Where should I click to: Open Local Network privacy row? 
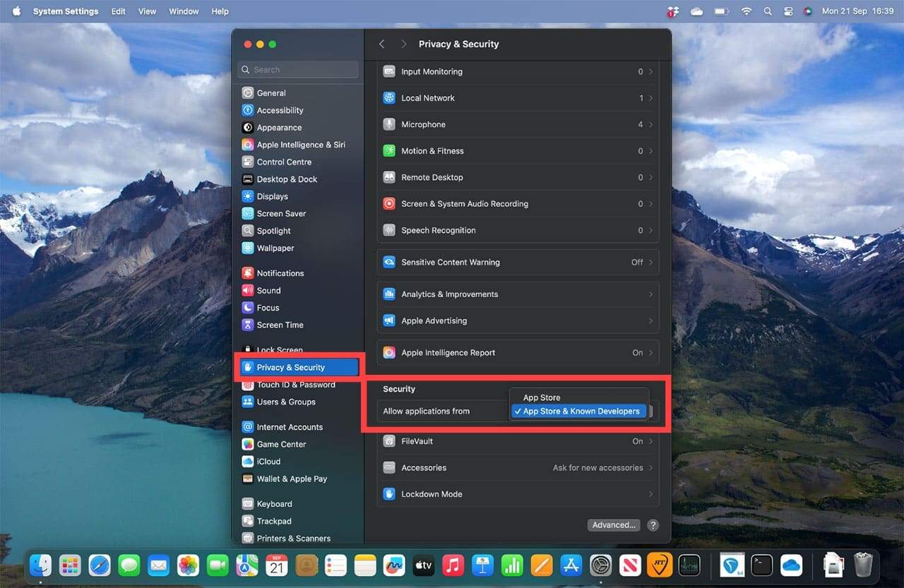pos(518,98)
